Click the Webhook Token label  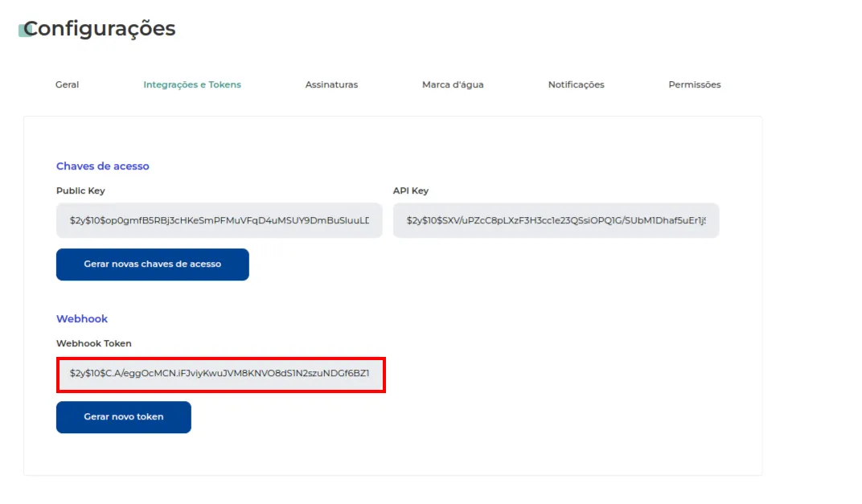pyautogui.click(x=94, y=343)
